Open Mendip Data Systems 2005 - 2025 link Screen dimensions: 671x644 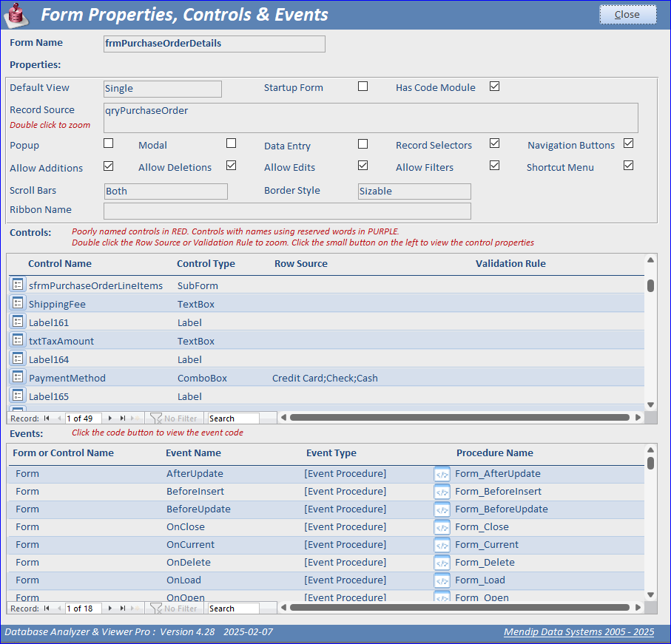[579, 632]
